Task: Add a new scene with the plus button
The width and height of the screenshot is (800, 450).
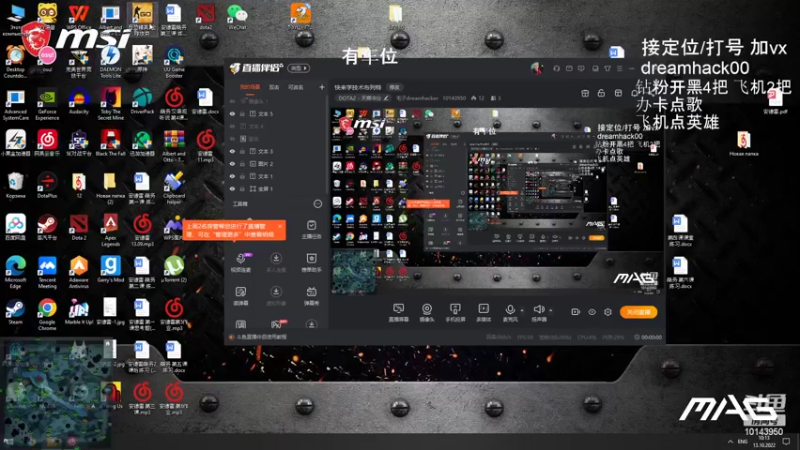Action: coord(321,87)
